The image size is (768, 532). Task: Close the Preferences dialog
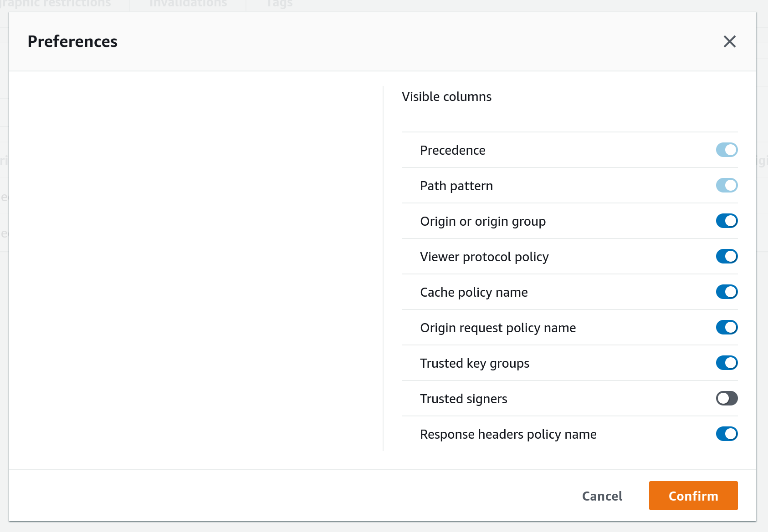[x=730, y=41]
